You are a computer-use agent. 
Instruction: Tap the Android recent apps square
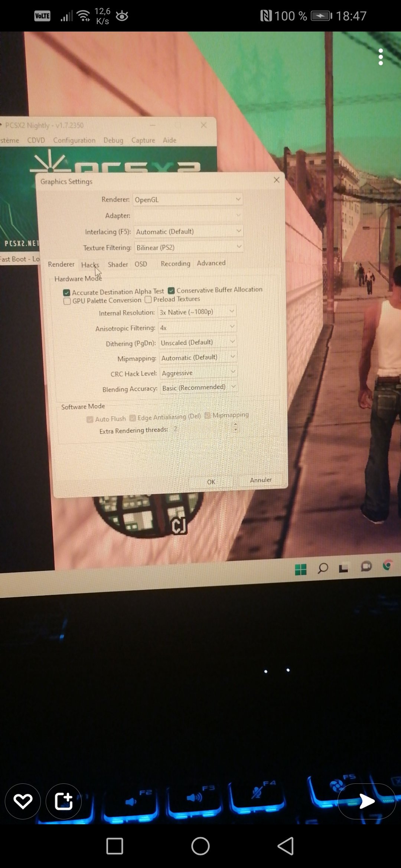pyautogui.click(x=115, y=846)
